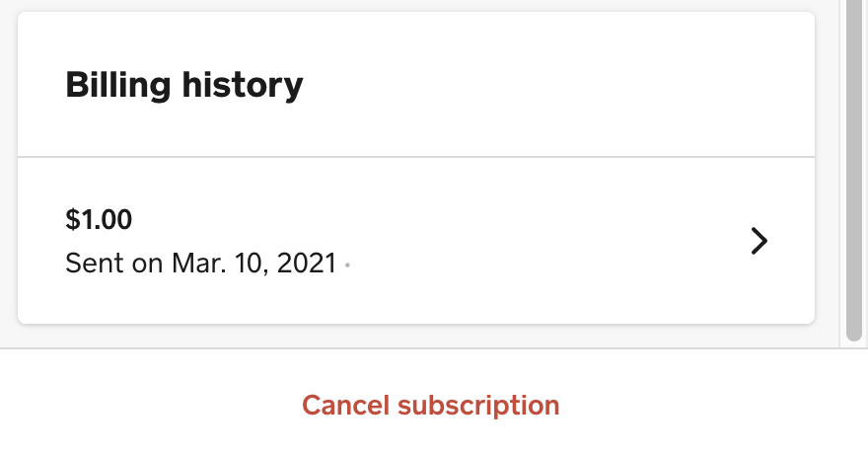
Task: Open the $1.00 billing entry details
Action: pos(416,241)
